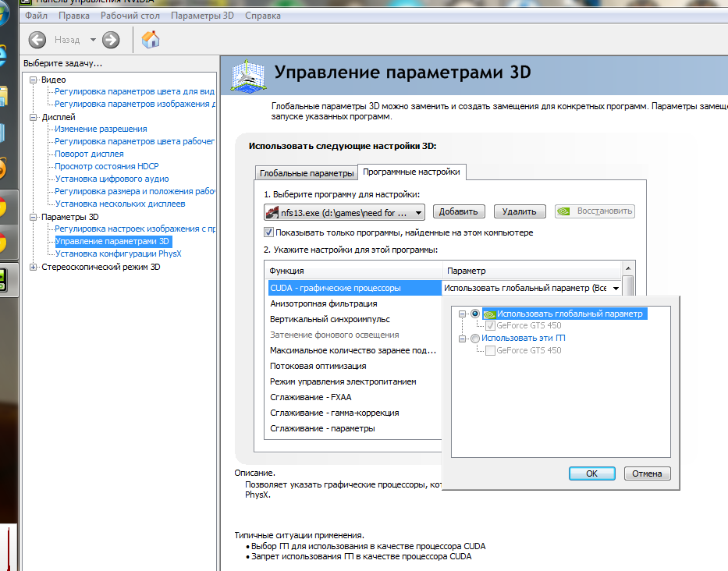Click the forward navigation arrow
728x571 pixels.
point(111,40)
